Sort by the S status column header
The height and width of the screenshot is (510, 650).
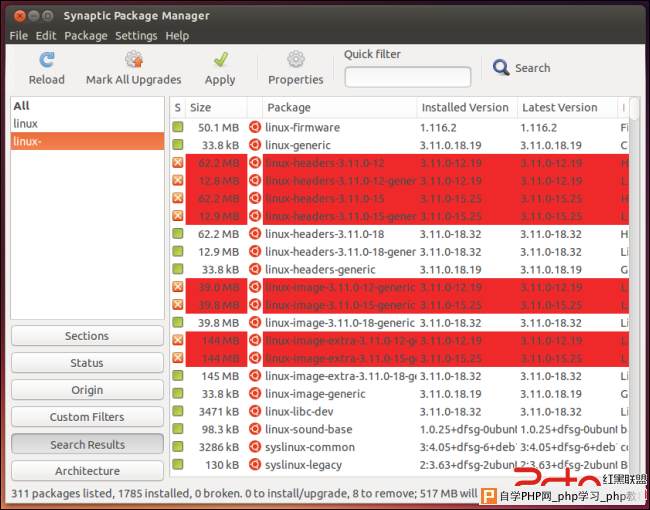pyautogui.click(x=177, y=107)
